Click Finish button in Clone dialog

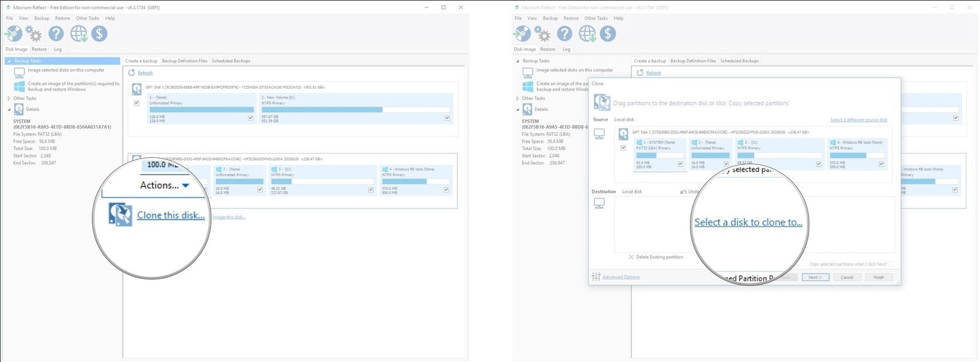(x=878, y=277)
